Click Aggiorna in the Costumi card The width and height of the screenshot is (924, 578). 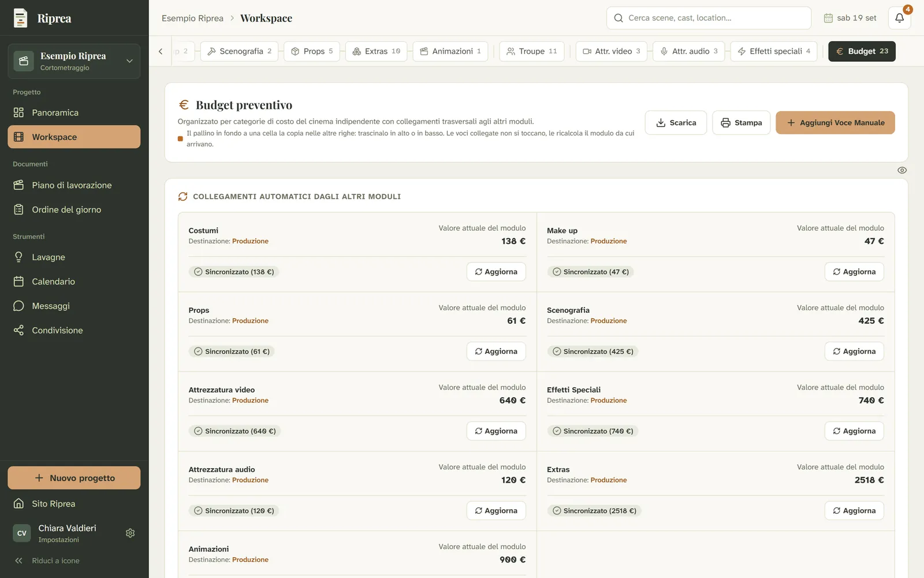[x=496, y=272]
